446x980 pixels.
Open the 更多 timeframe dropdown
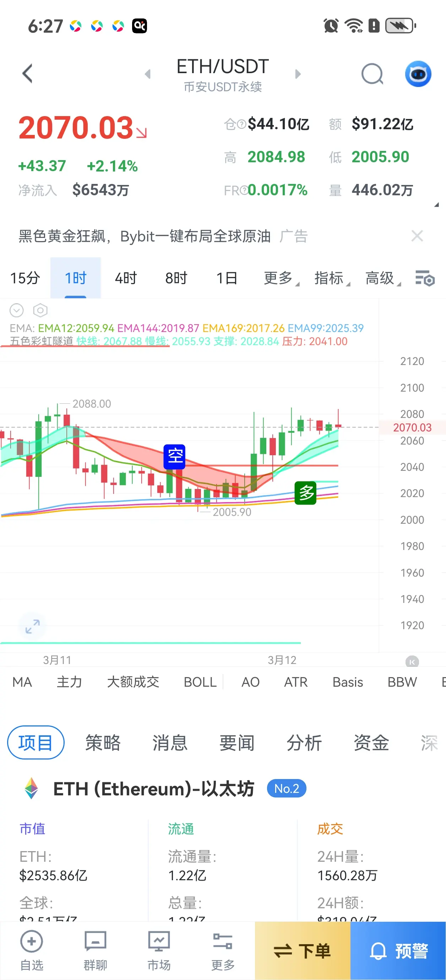(x=281, y=278)
